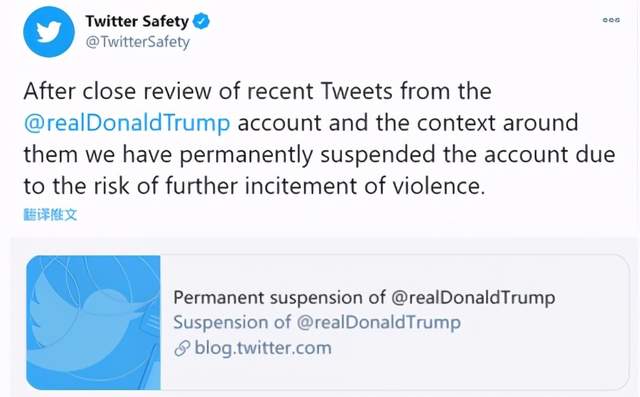Open the blue @realDonaldTrump mention in tweet
640x397 pixels.
[x=127, y=123]
